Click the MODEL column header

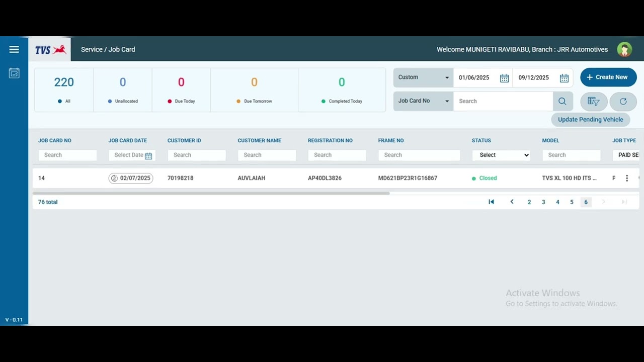tap(551, 141)
